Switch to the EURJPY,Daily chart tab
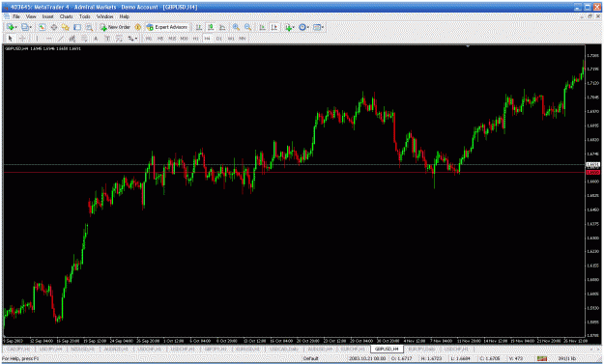604x364 pixels. click(x=421, y=349)
